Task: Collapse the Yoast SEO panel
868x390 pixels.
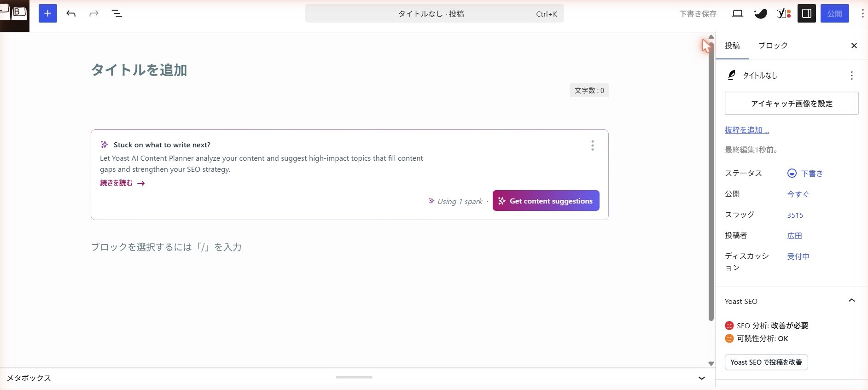Action: tap(852, 301)
